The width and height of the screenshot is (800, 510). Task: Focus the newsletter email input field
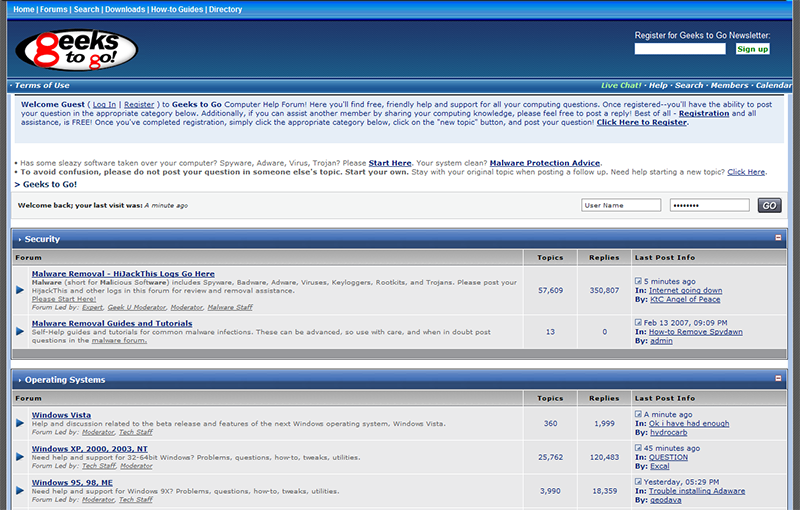[680, 48]
